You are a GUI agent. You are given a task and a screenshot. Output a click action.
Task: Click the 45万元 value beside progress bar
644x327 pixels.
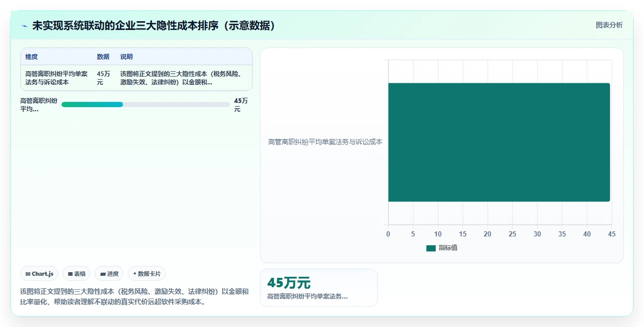(x=241, y=105)
